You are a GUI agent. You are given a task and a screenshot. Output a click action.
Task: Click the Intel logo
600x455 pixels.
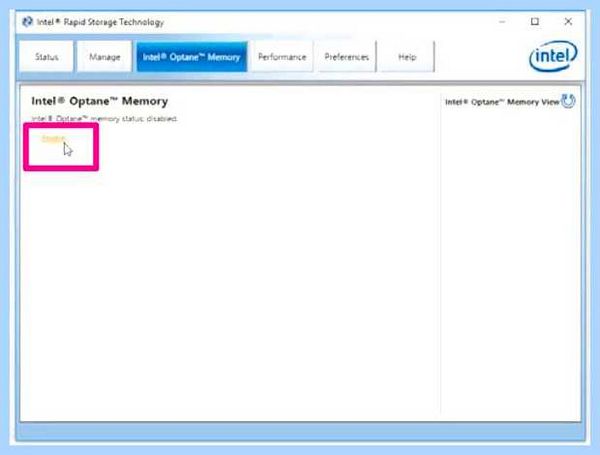[553, 56]
